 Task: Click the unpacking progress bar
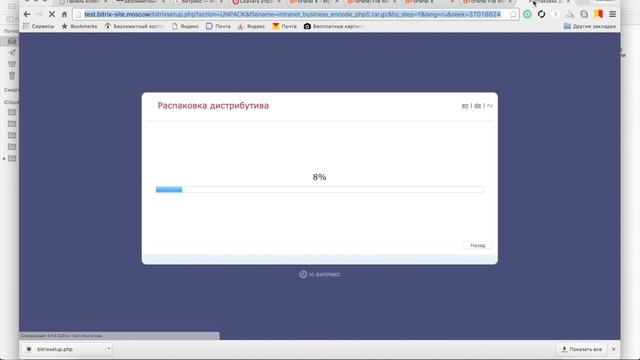pos(320,189)
